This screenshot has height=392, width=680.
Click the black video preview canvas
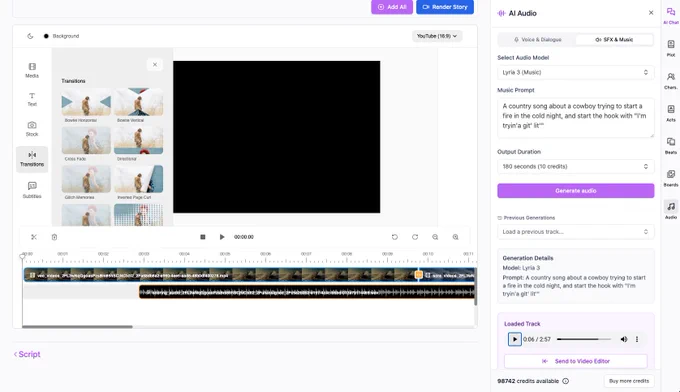click(277, 137)
